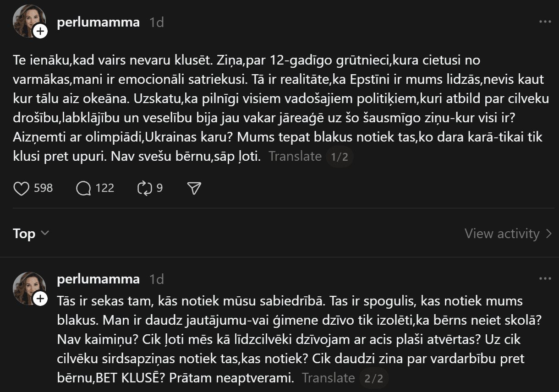This screenshot has width=559, height=392.
Task: Share the post with the paper plane icon
Action: [x=195, y=188]
